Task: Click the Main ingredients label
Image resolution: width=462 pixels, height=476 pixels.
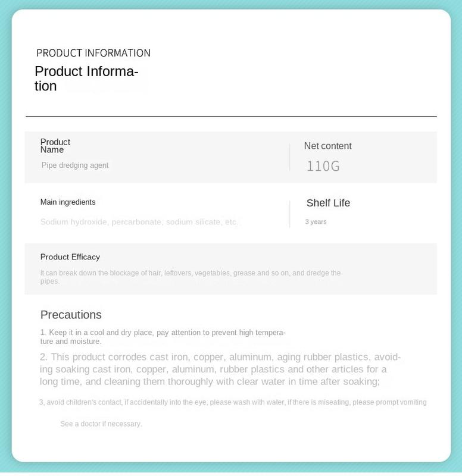Action: tap(68, 202)
